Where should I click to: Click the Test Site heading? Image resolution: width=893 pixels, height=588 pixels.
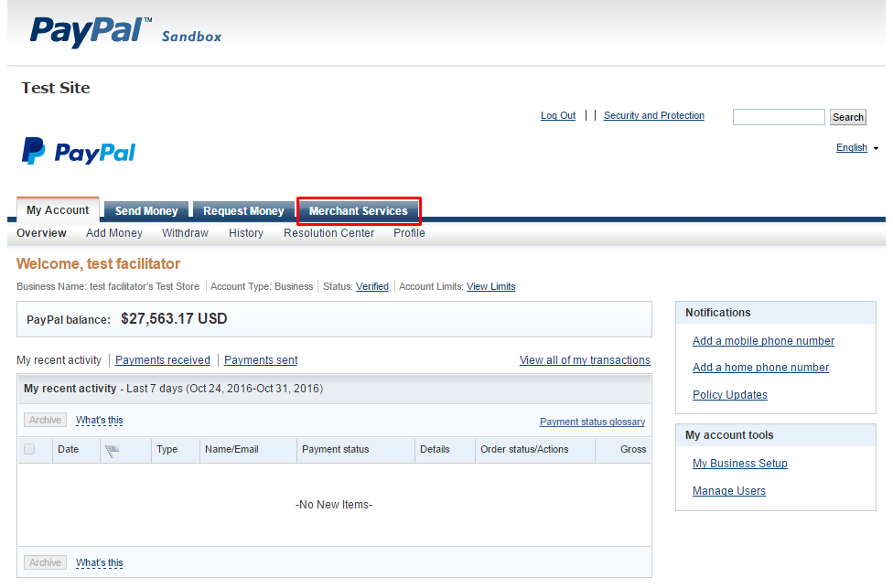point(56,88)
